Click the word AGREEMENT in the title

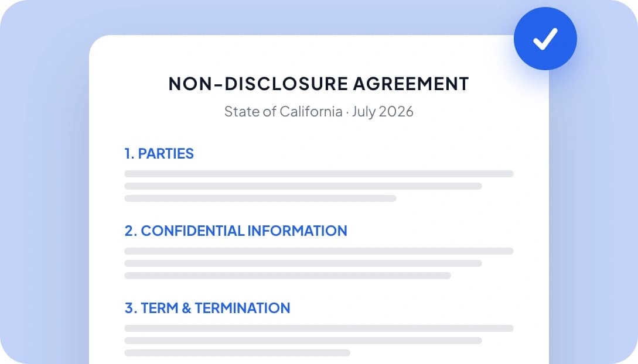tap(411, 84)
